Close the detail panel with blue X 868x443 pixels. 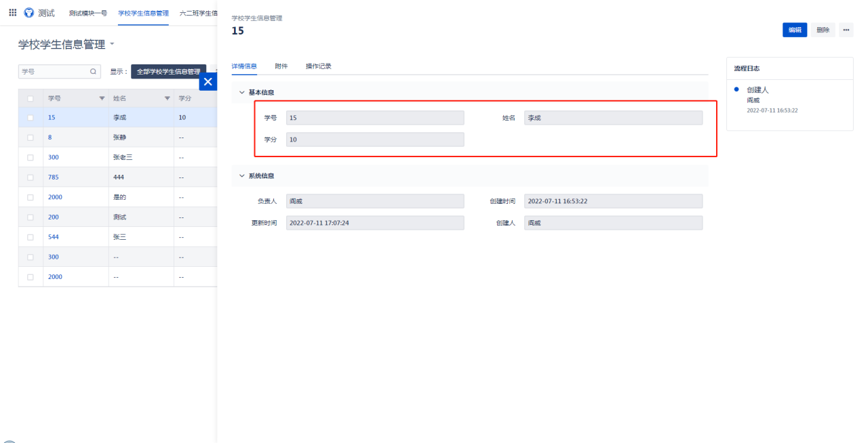[208, 82]
